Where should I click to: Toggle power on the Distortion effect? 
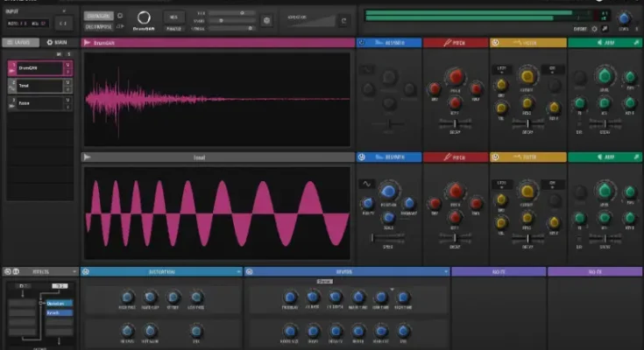point(87,271)
